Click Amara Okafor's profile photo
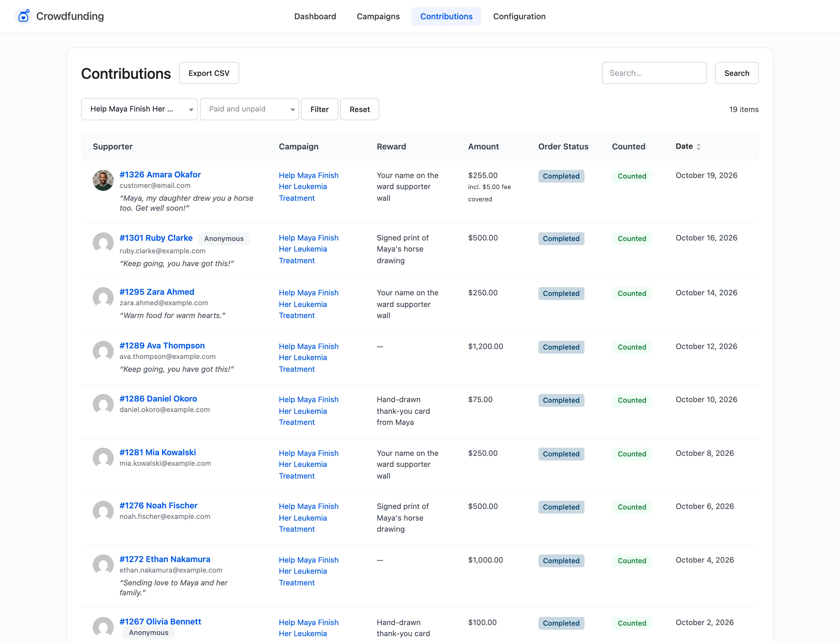 coord(103,180)
